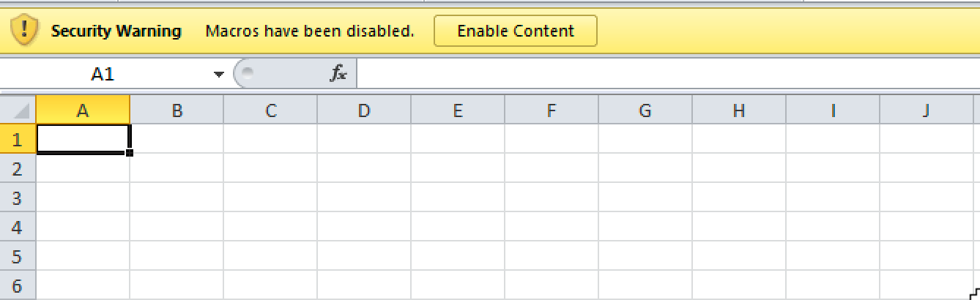The image size is (980, 300).
Task: Select column J header
Action: tap(927, 110)
